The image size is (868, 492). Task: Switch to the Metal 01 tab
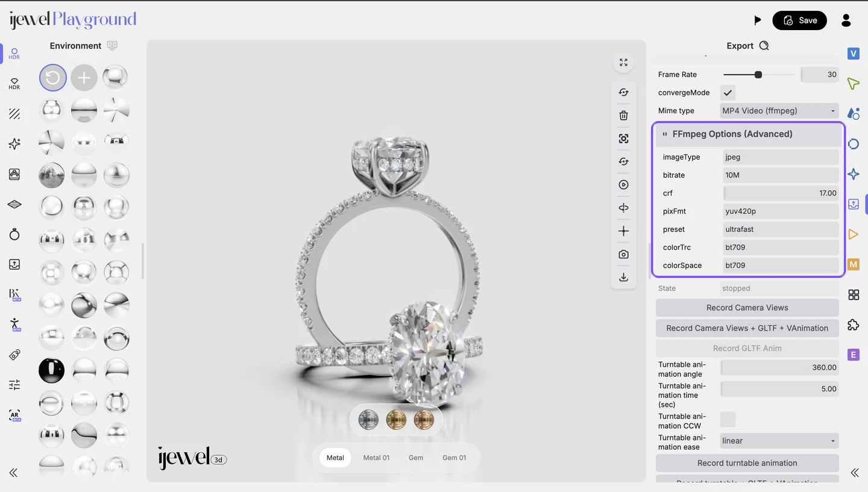(376, 458)
